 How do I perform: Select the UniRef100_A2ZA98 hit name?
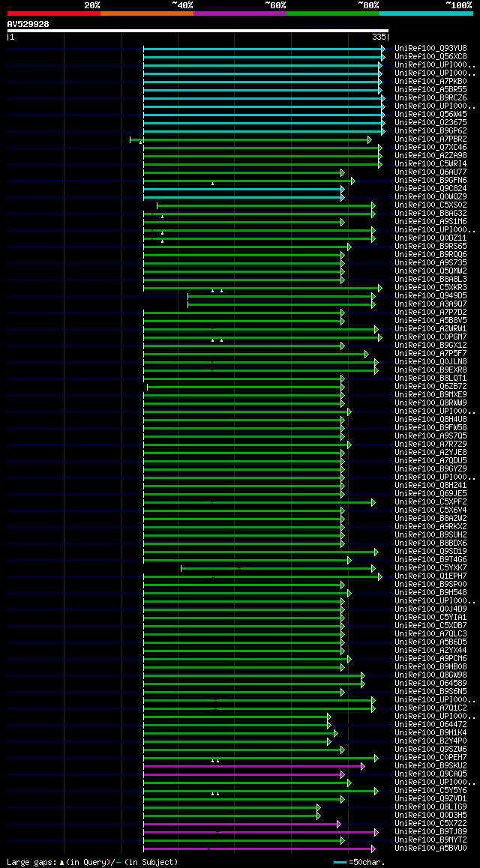point(430,156)
